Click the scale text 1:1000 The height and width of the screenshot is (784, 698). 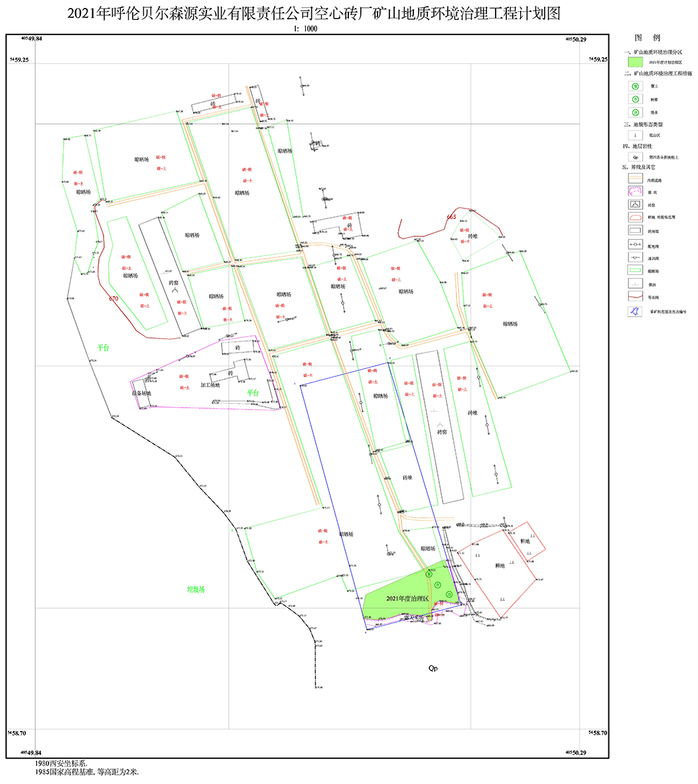coord(305,29)
